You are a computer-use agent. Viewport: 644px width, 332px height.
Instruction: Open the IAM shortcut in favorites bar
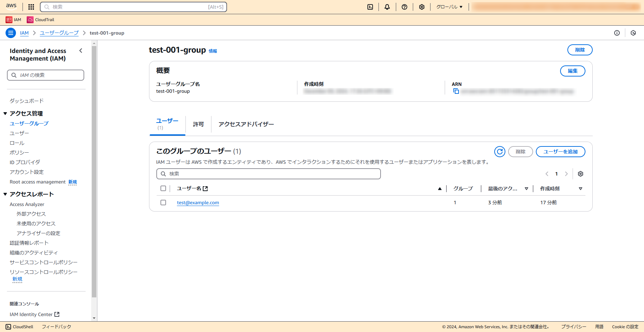14,20
